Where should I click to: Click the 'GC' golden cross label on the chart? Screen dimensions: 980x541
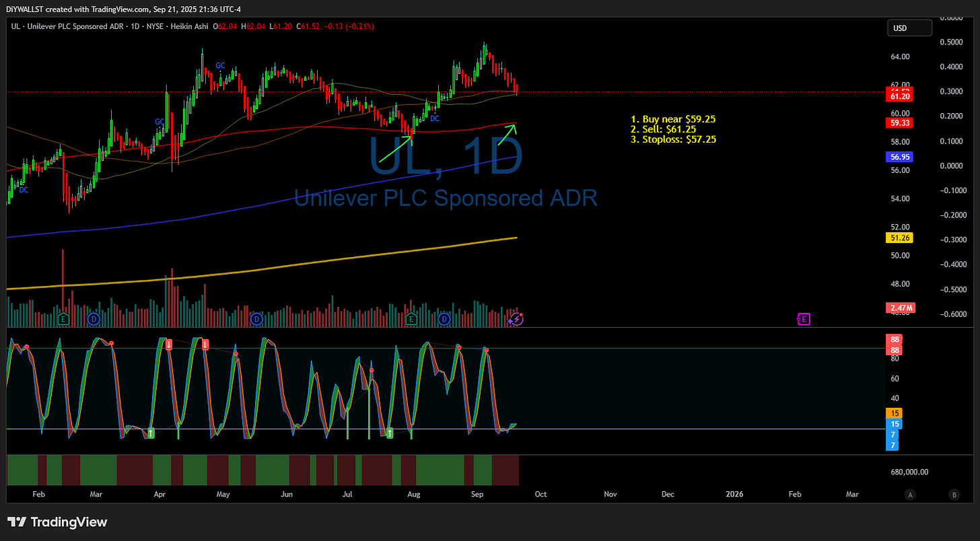219,65
